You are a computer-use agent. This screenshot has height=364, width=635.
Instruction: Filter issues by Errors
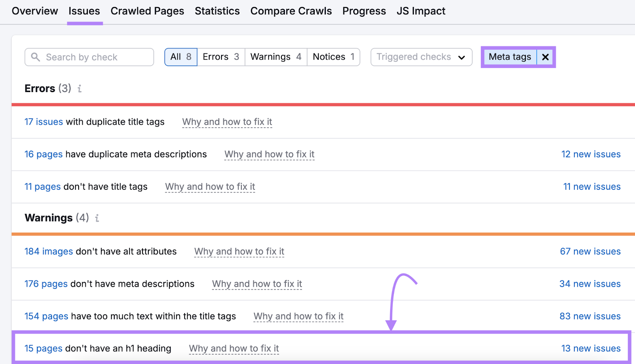220,57
